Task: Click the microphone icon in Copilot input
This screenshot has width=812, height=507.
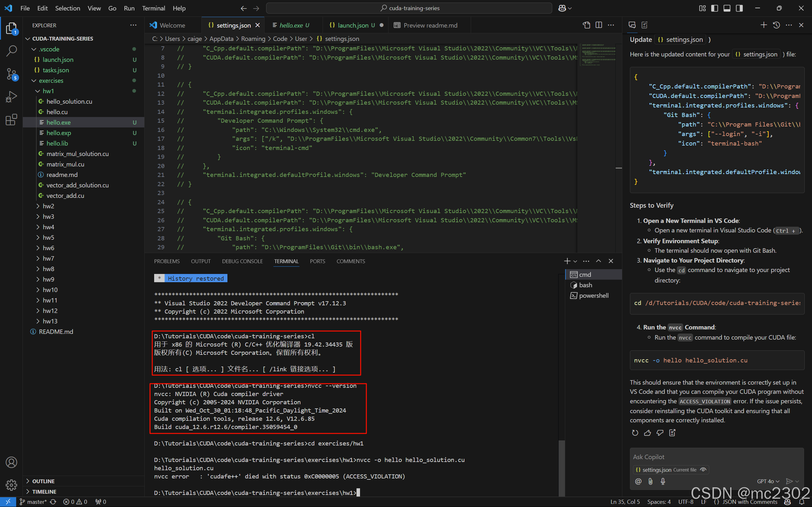Action: 662,481
